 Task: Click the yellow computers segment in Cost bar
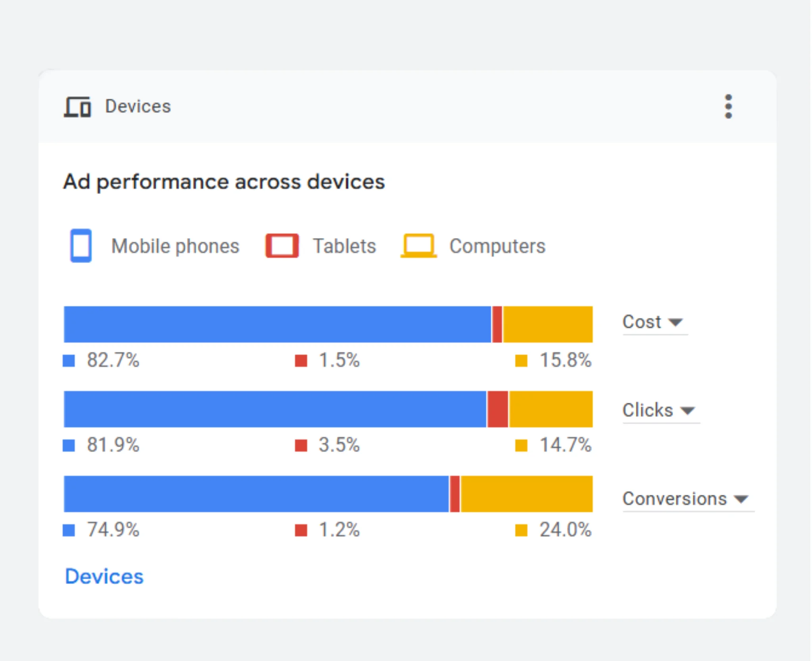(x=548, y=324)
